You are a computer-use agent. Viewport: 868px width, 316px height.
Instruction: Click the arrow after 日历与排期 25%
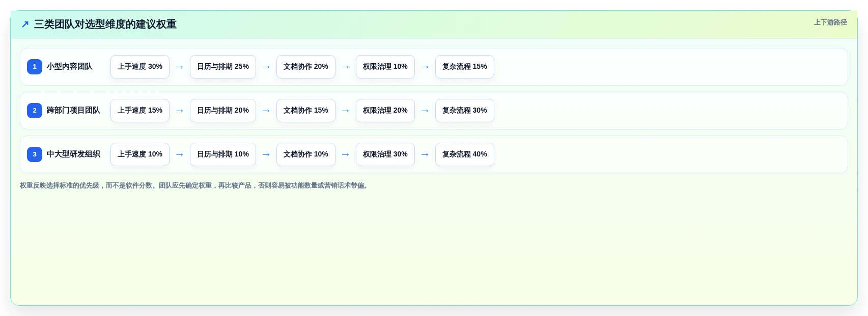coord(266,67)
